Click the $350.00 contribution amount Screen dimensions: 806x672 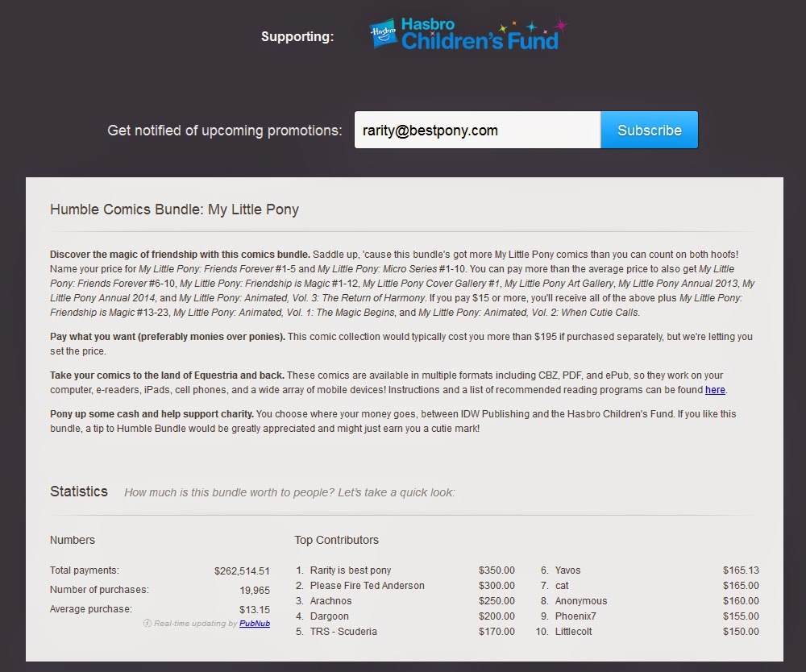tap(496, 570)
